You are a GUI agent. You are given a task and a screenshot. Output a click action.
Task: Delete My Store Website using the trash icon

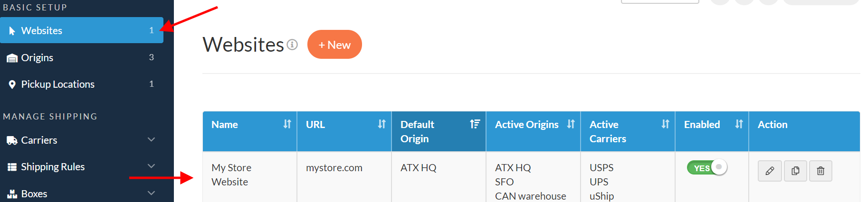click(x=820, y=171)
